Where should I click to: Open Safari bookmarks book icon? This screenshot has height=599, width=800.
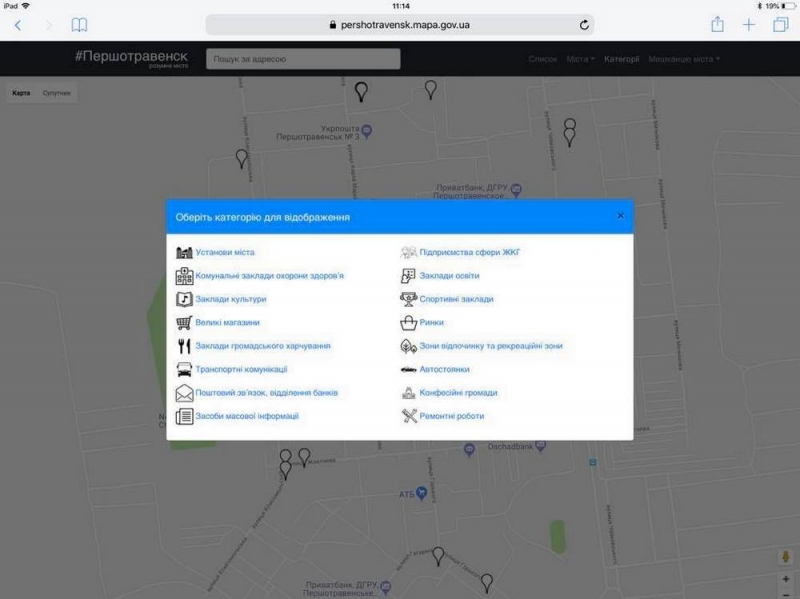79,25
